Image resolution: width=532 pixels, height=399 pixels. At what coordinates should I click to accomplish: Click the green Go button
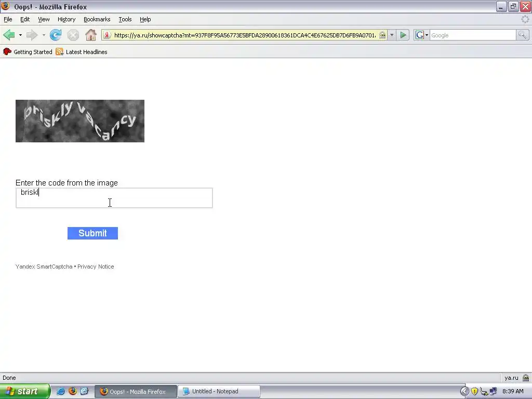click(403, 35)
